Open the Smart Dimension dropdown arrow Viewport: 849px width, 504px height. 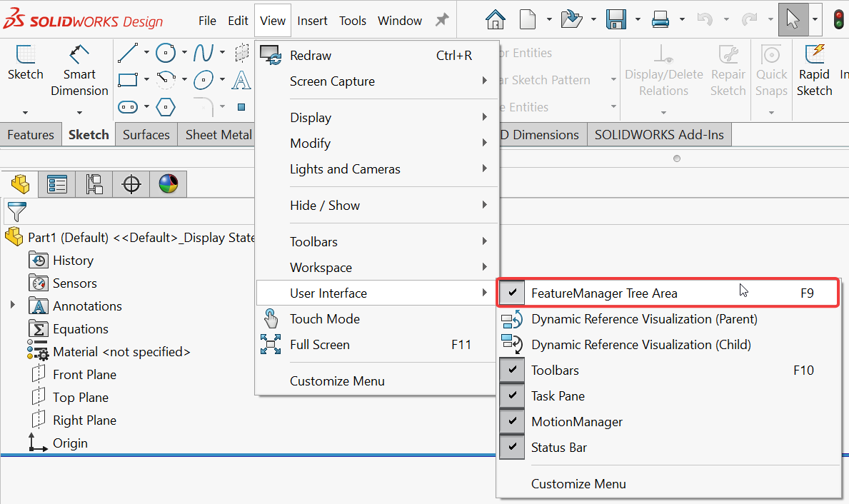click(x=79, y=113)
